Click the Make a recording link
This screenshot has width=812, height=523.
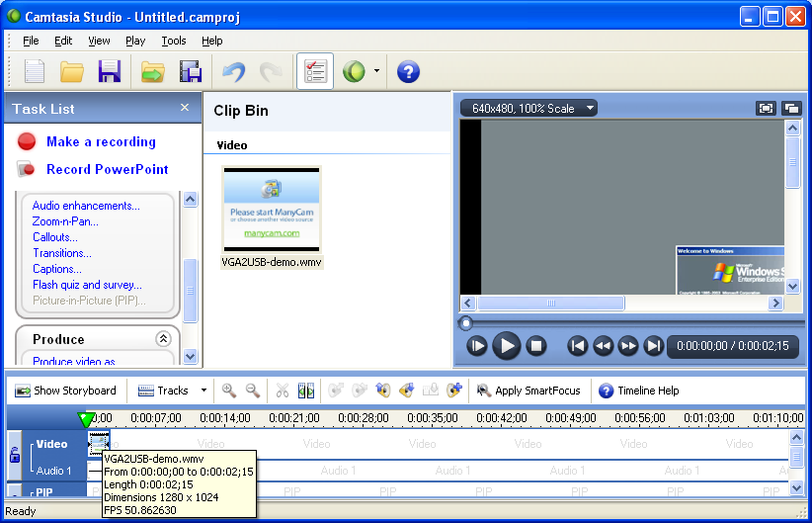(x=101, y=141)
